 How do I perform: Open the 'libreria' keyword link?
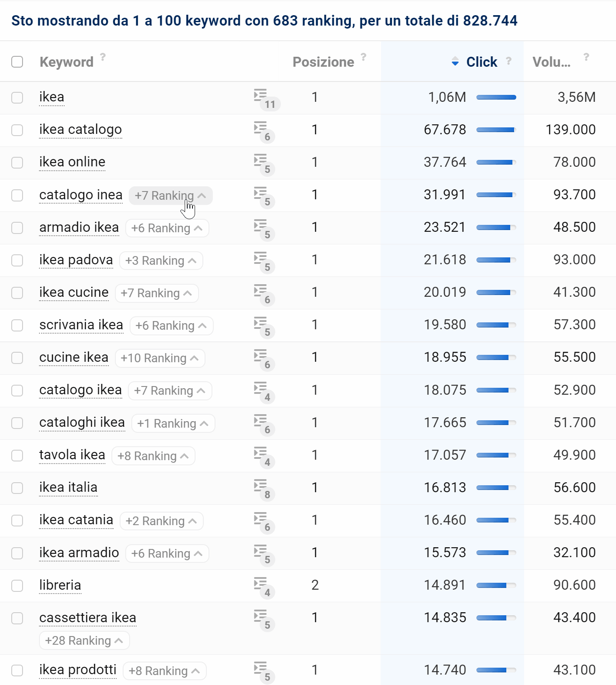(60, 585)
